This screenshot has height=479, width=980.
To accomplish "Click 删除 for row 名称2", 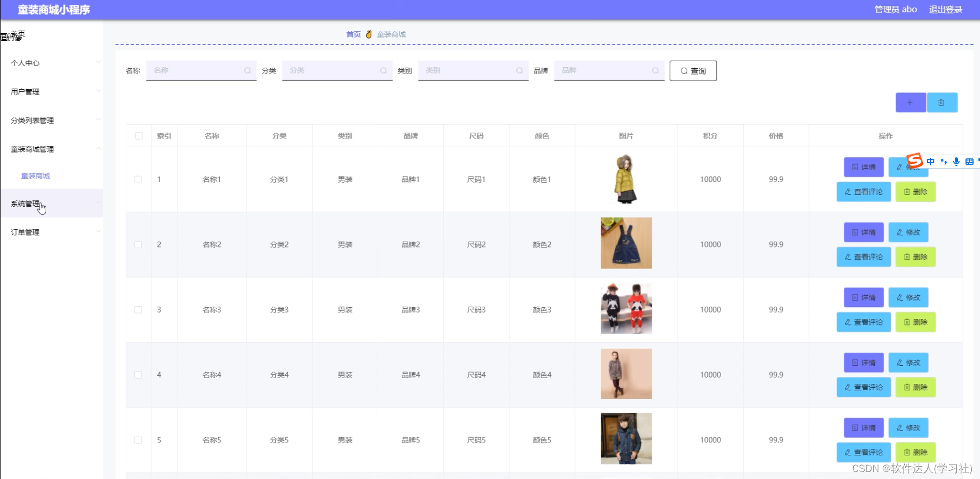I will (x=916, y=257).
